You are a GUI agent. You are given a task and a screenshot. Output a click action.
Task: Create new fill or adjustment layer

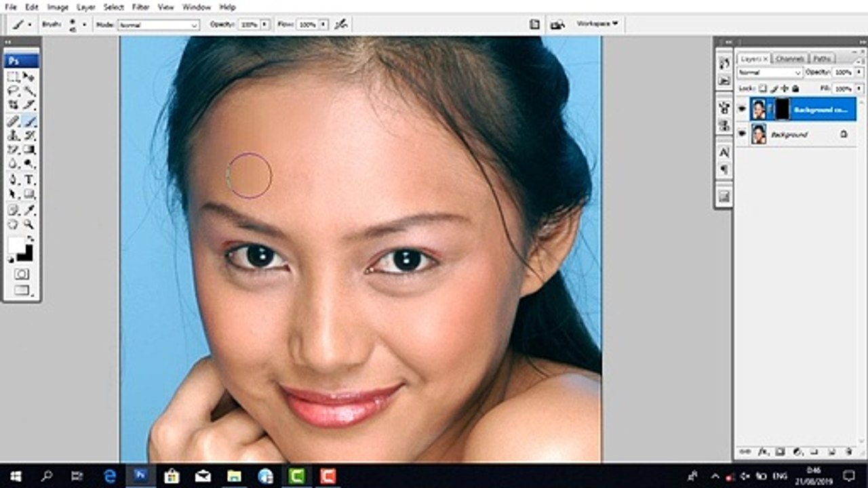tap(797, 451)
